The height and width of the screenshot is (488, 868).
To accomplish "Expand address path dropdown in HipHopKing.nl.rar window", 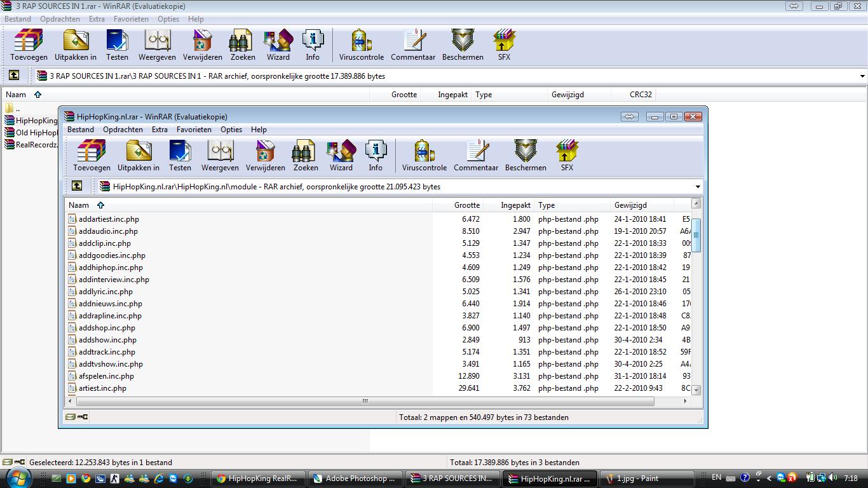I will click(x=697, y=187).
